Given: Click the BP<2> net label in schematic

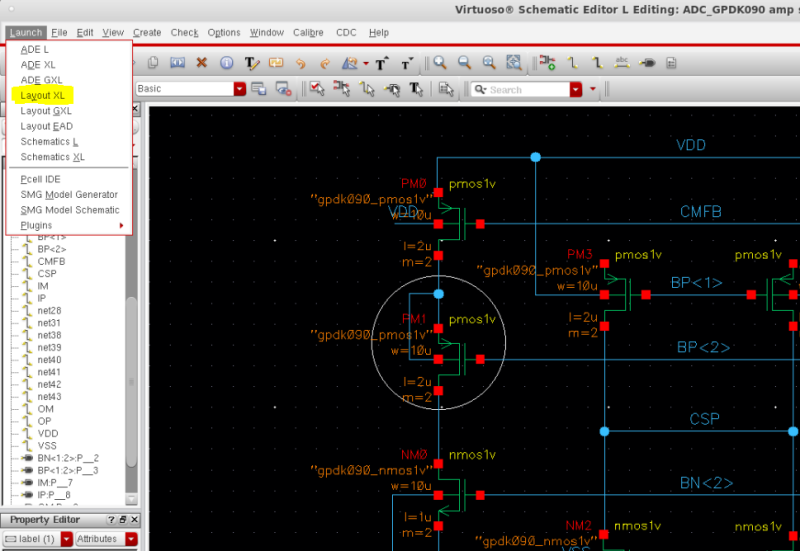Looking at the screenshot, I should (703, 347).
